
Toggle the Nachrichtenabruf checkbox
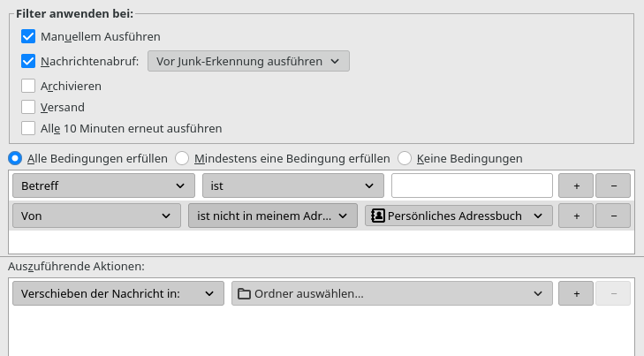tap(27, 61)
